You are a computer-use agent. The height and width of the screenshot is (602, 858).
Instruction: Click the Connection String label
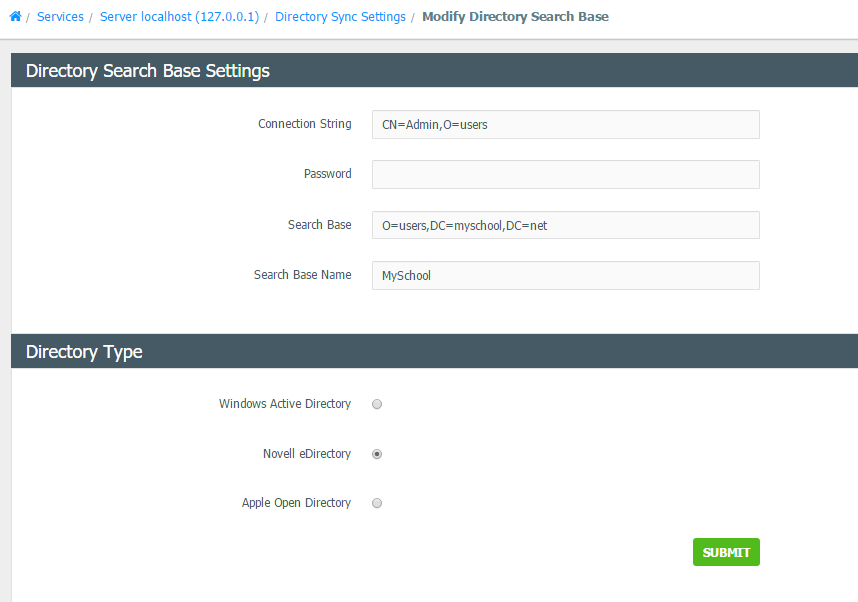[x=305, y=124]
